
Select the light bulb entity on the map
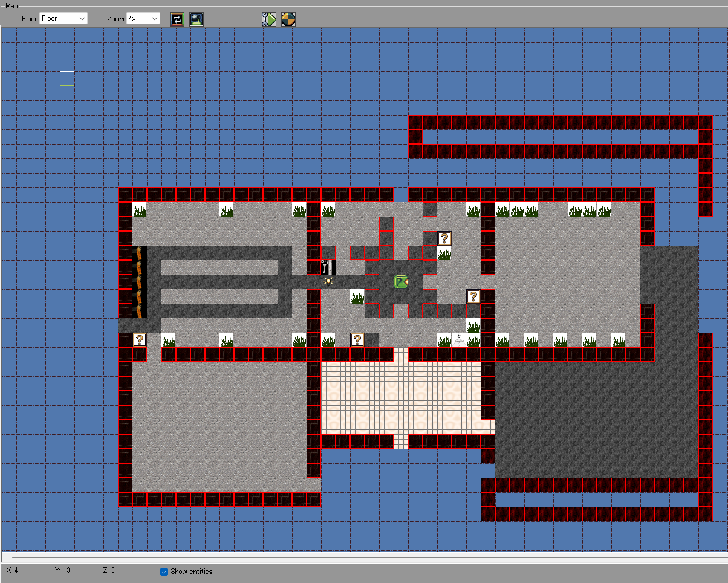[328, 282]
